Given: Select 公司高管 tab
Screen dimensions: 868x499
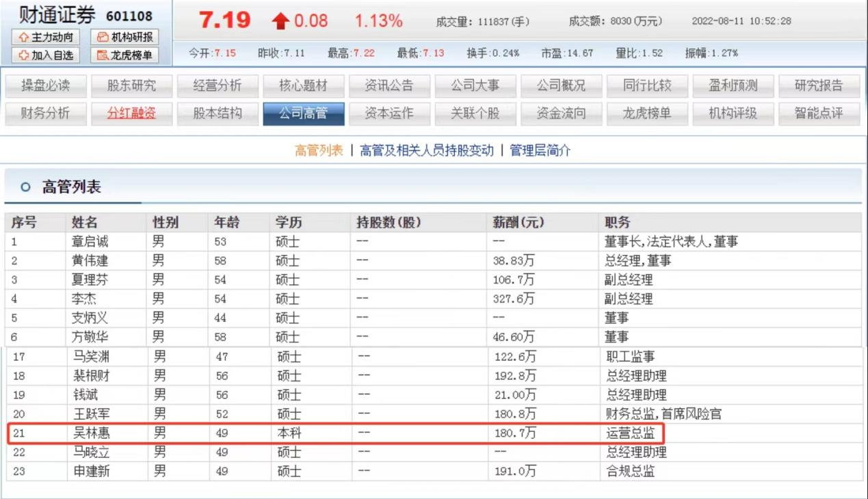Looking at the screenshot, I should click(303, 113).
